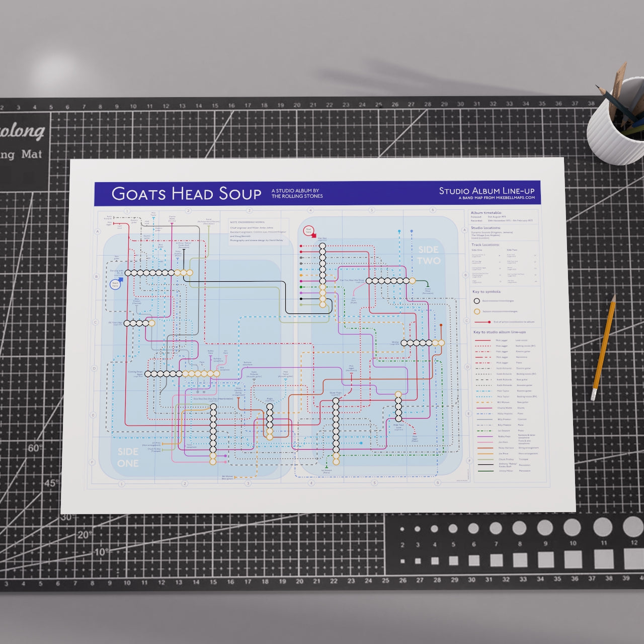This screenshot has width=644, height=644.
Task: Click the "Hide Your Love" track label
Action: [x=398, y=426]
